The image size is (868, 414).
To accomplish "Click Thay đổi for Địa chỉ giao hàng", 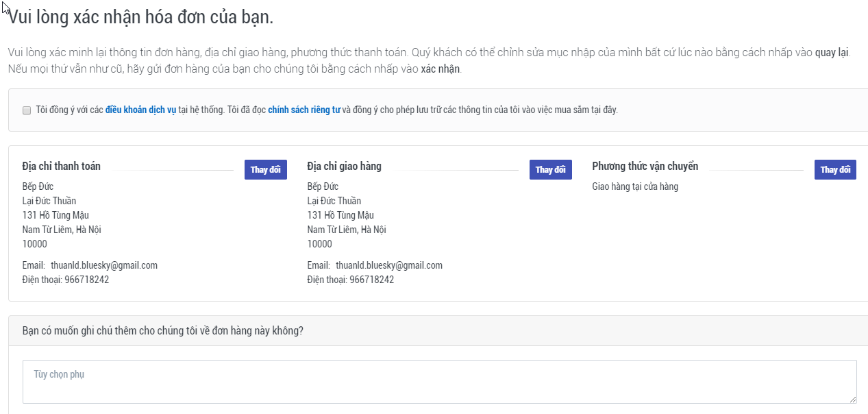I will (550, 170).
